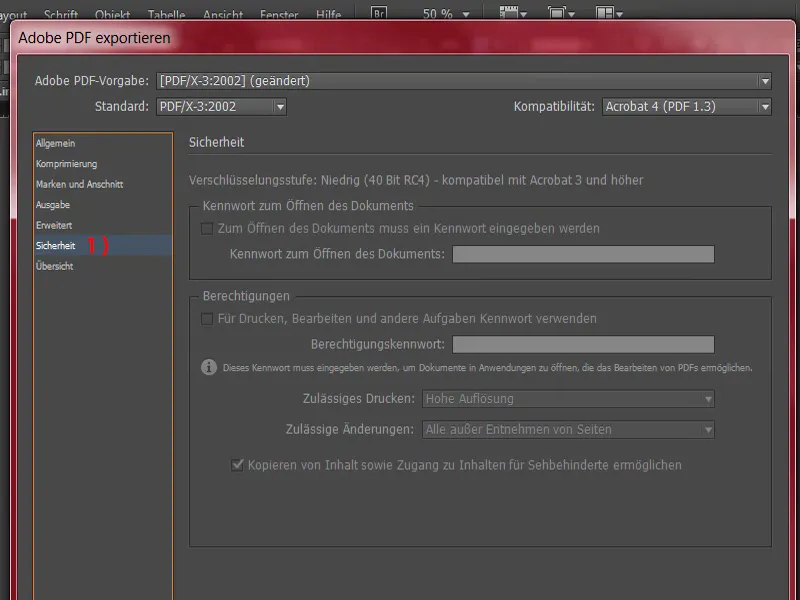Open the Ansicht menu

pyautogui.click(x=223, y=14)
